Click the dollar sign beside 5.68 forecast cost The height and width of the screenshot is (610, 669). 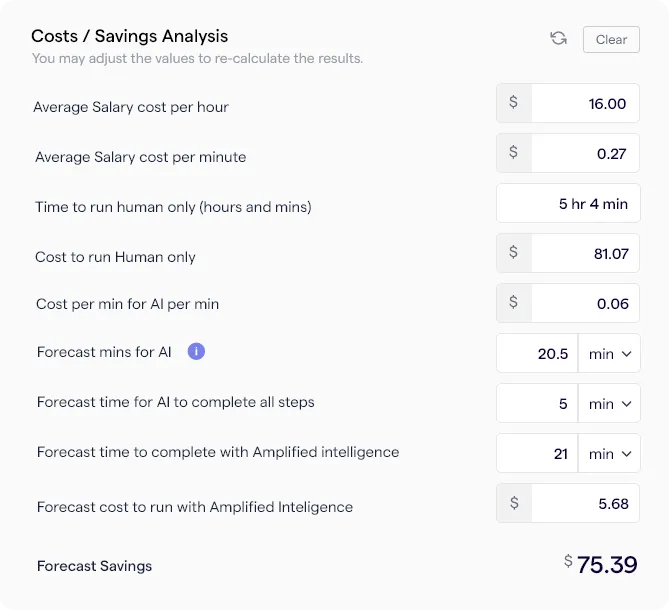(x=514, y=503)
